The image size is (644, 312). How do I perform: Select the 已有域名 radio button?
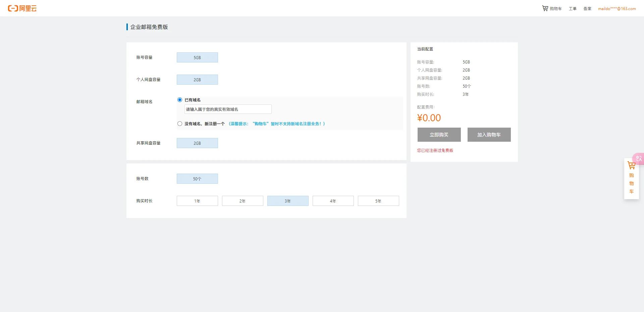[180, 100]
